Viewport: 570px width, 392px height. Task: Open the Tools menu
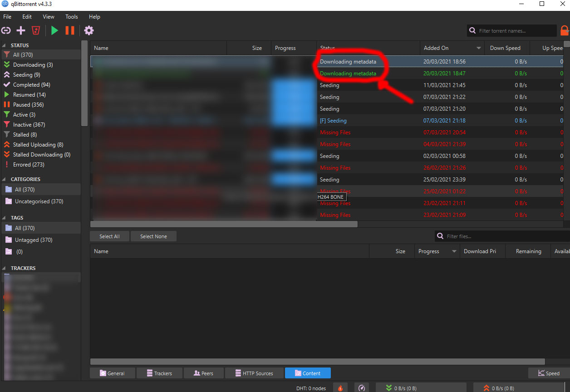(72, 17)
